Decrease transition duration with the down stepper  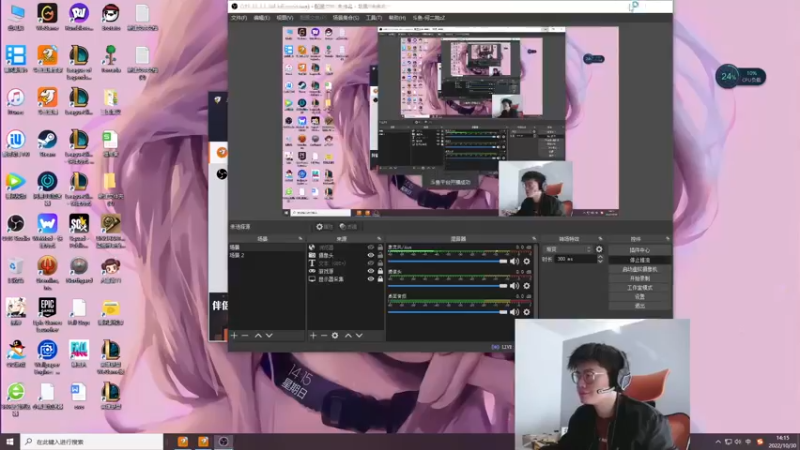point(600,261)
